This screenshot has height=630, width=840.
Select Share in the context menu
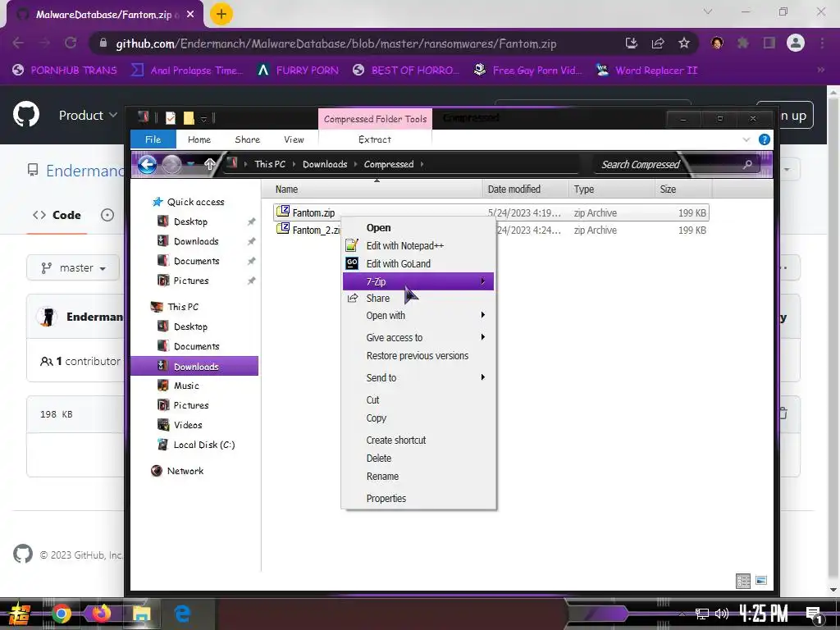418,299
